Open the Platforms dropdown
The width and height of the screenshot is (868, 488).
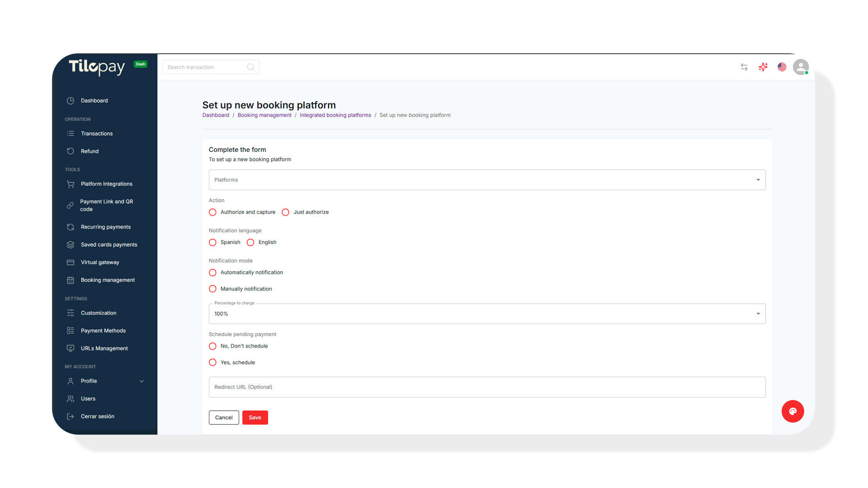487,180
